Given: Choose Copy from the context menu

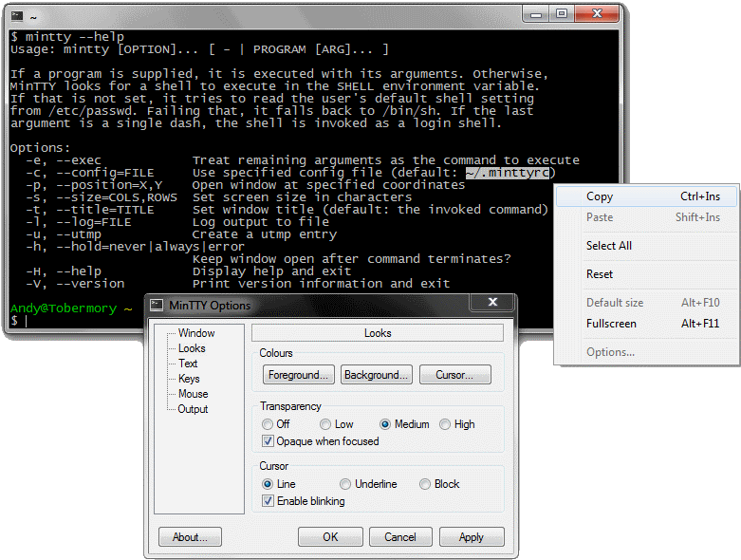Looking at the screenshot, I should pyautogui.click(x=646, y=196).
